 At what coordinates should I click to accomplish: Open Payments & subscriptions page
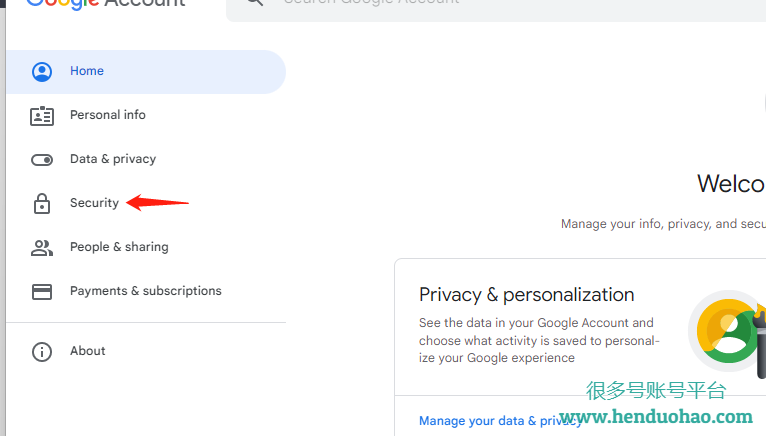pos(146,291)
